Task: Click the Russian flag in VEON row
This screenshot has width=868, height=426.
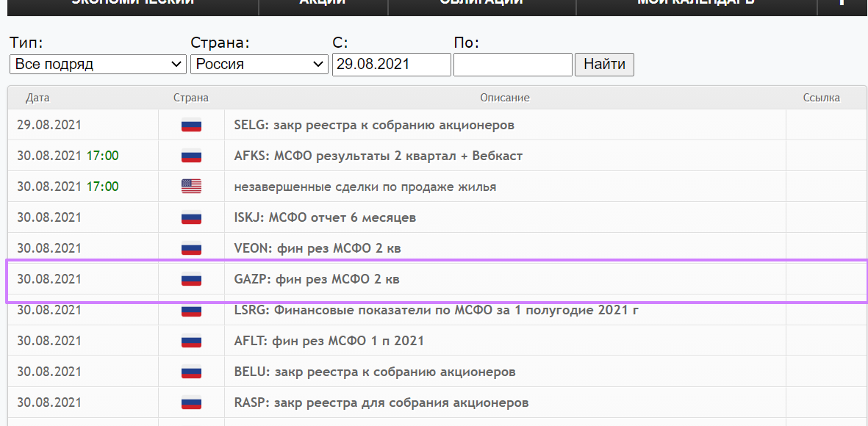Action: click(192, 249)
